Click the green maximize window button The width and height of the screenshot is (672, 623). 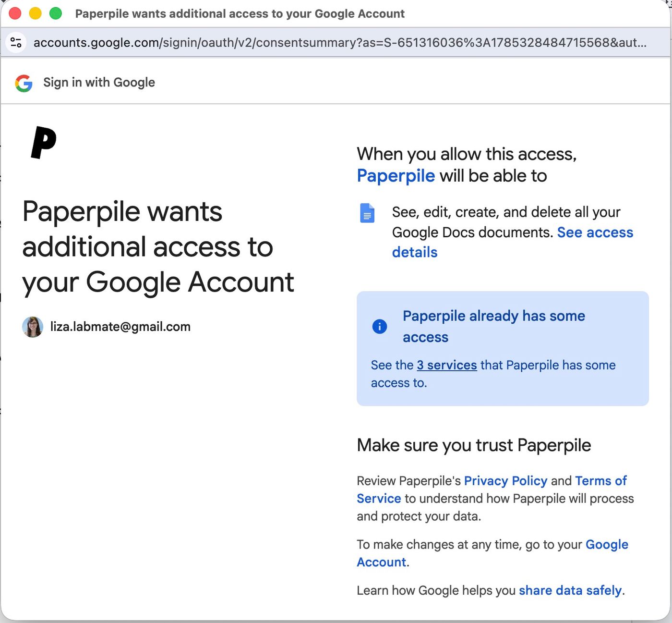click(x=56, y=13)
